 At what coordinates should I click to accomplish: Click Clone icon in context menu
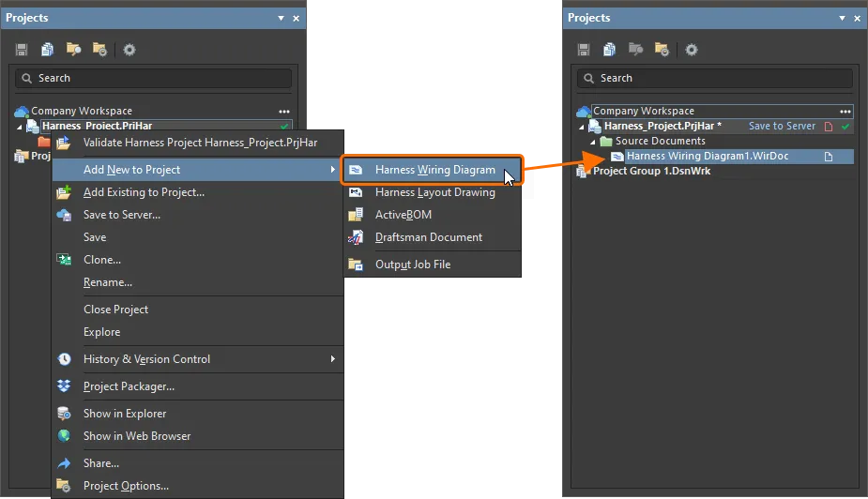64,260
